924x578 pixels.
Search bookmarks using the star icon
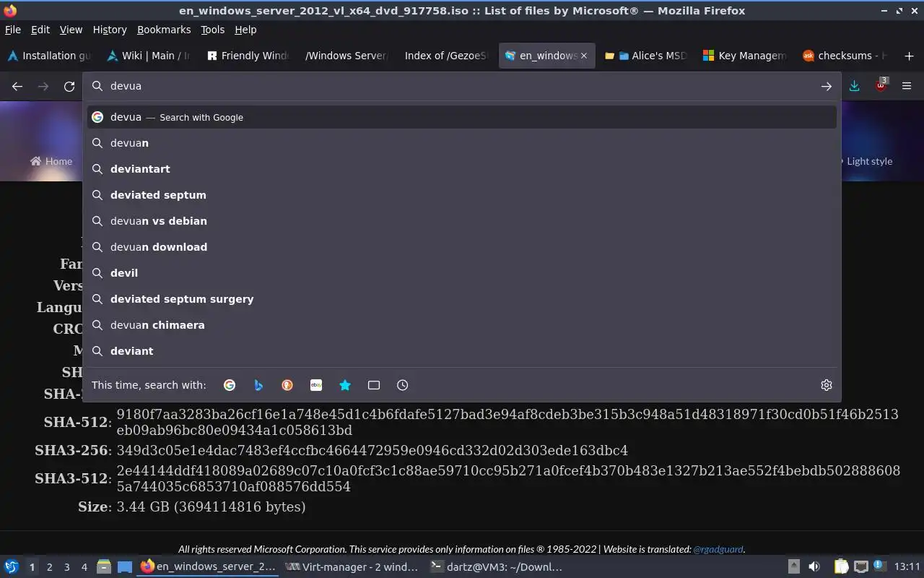(x=345, y=385)
